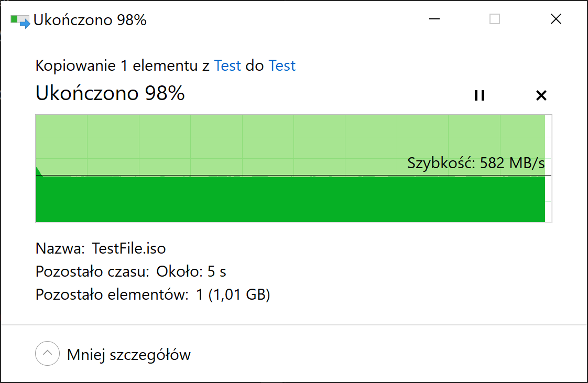
Task: Click the copy dialog title bar icon
Action: tap(20, 20)
